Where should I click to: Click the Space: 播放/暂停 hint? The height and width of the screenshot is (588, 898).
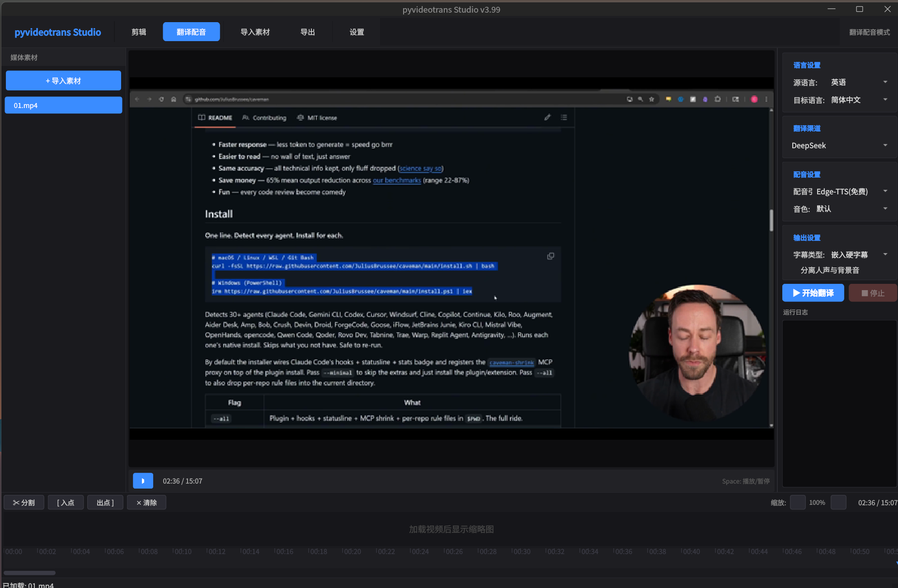(x=746, y=481)
